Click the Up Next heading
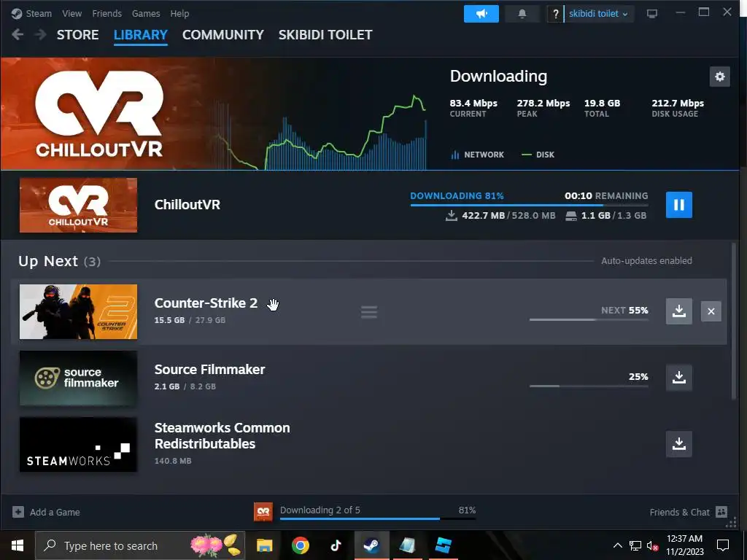The width and height of the screenshot is (747, 560). pyautogui.click(x=60, y=262)
